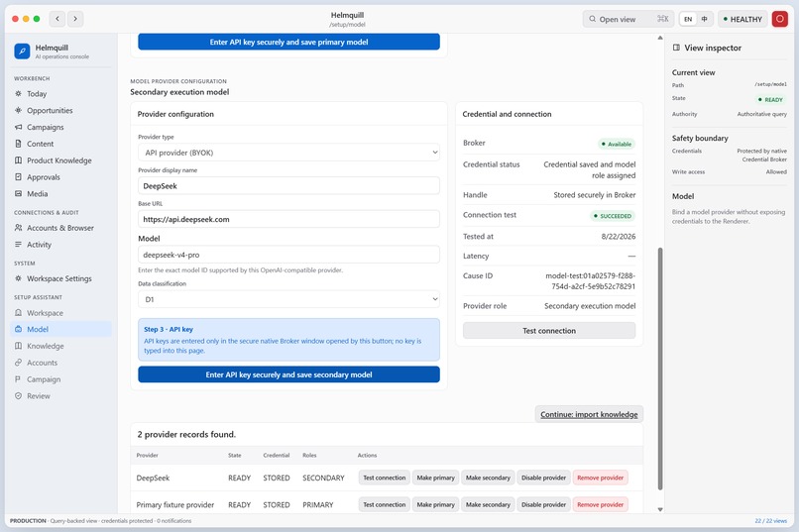Viewport: 799px width, 532px height.
Task: Click Make primary for Primary fixture provider
Action: click(x=435, y=504)
